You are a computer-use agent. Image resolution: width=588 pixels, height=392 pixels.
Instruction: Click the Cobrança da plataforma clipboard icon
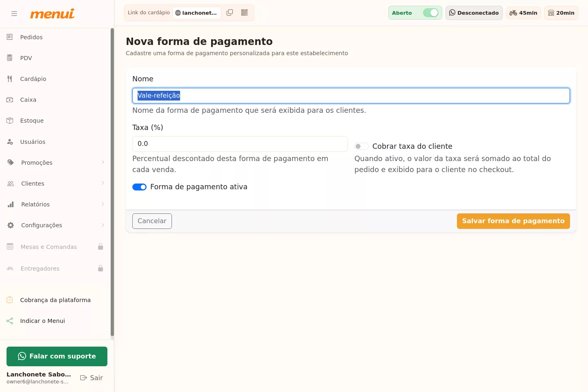(10, 300)
